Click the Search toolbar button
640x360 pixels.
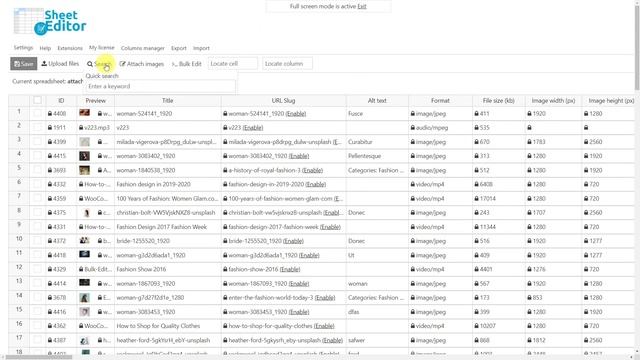coord(99,64)
